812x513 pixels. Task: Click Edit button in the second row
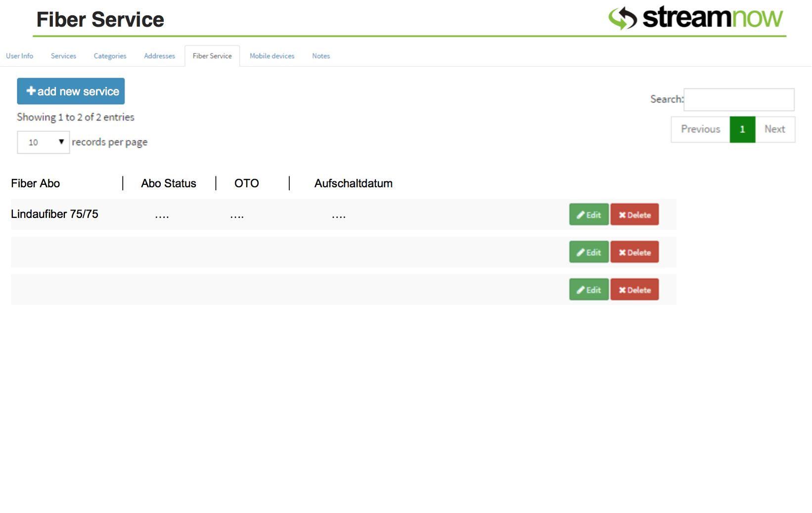(588, 252)
